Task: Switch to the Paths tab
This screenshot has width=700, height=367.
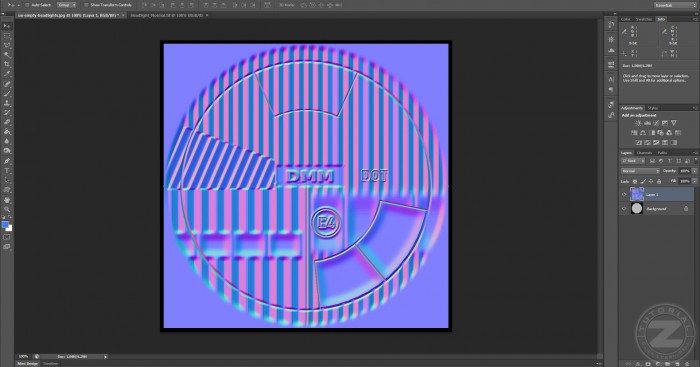Action: click(x=662, y=153)
